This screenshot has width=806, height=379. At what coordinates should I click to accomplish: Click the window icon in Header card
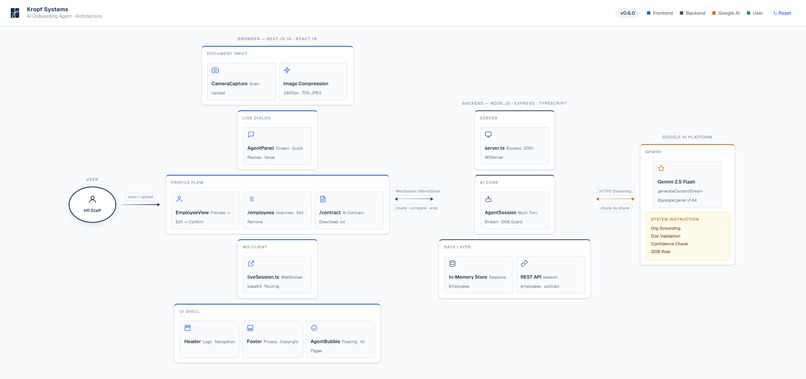pyautogui.click(x=188, y=328)
